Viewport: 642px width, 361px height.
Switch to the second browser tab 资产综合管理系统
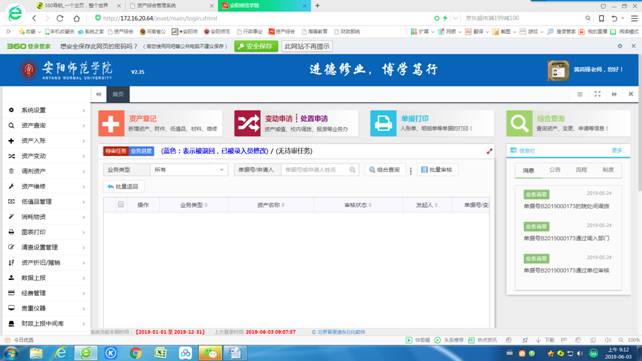[171, 6]
